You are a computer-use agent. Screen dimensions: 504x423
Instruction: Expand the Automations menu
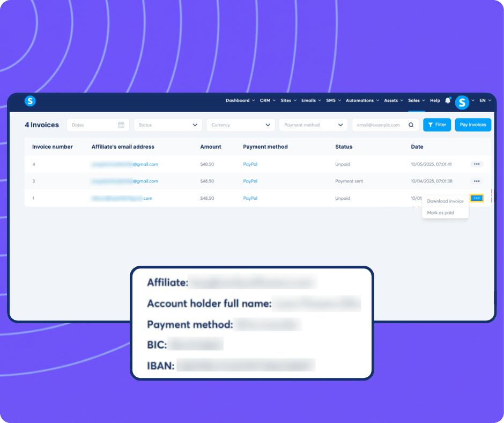pos(362,100)
